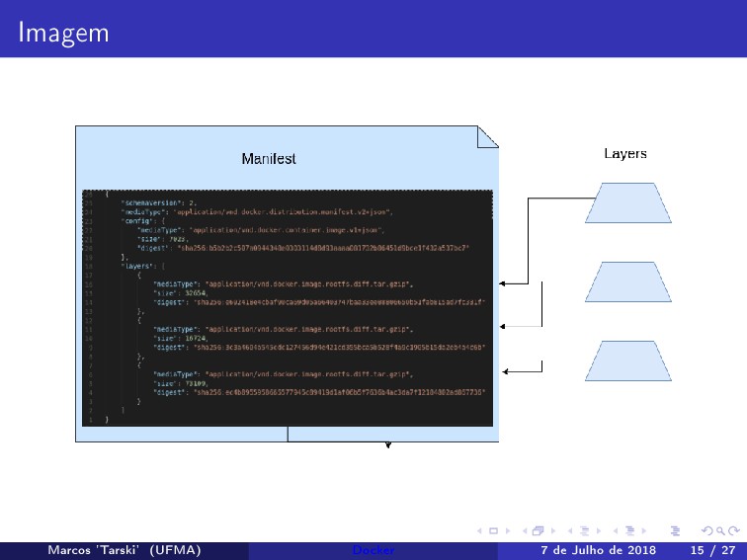Click the "schemaVersion": 2 line
This screenshot has width=747, height=560.
point(159,202)
